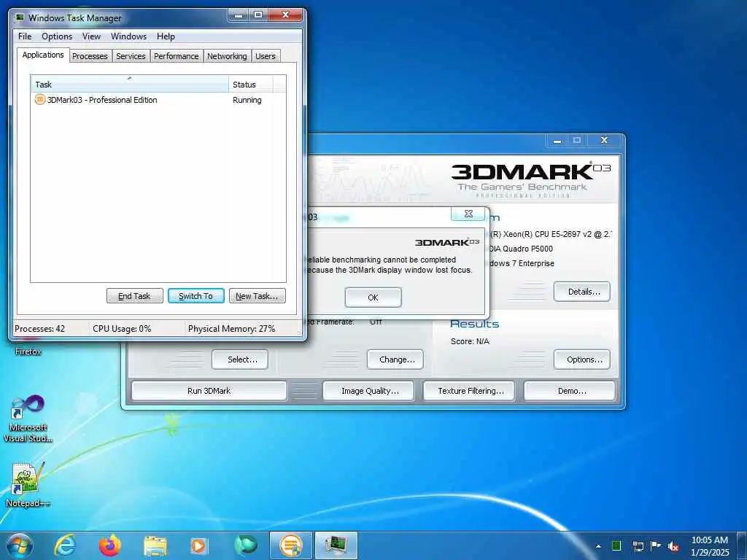This screenshot has width=747, height=560.
Task: Click 'CPU Usage: 0%' in status bar
Action: (x=122, y=329)
